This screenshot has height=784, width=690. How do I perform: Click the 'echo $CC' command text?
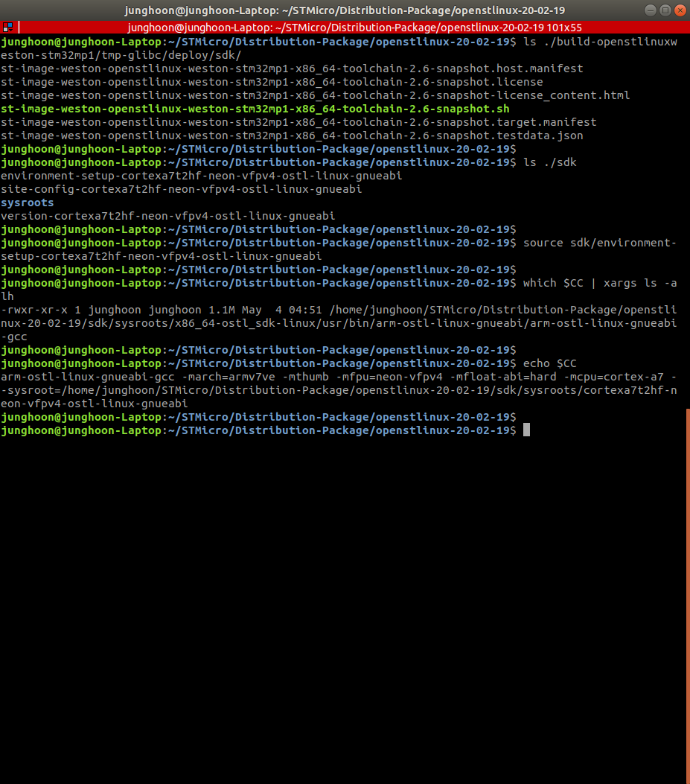(549, 363)
